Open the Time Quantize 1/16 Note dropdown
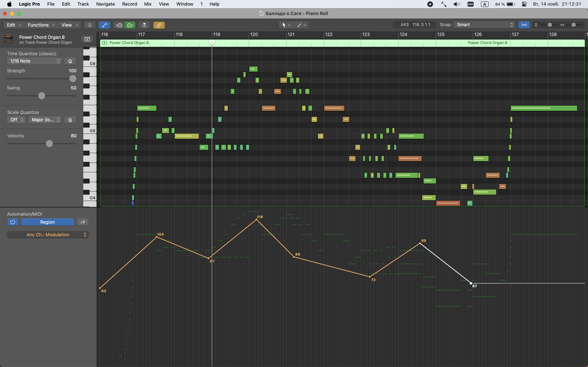The width and height of the screenshot is (588, 367). (x=34, y=61)
